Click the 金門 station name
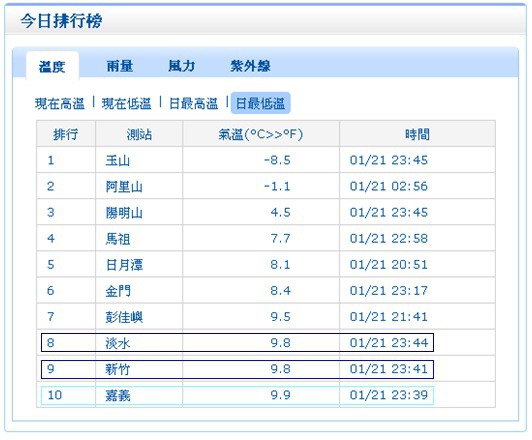532x440 pixels. point(118,291)
